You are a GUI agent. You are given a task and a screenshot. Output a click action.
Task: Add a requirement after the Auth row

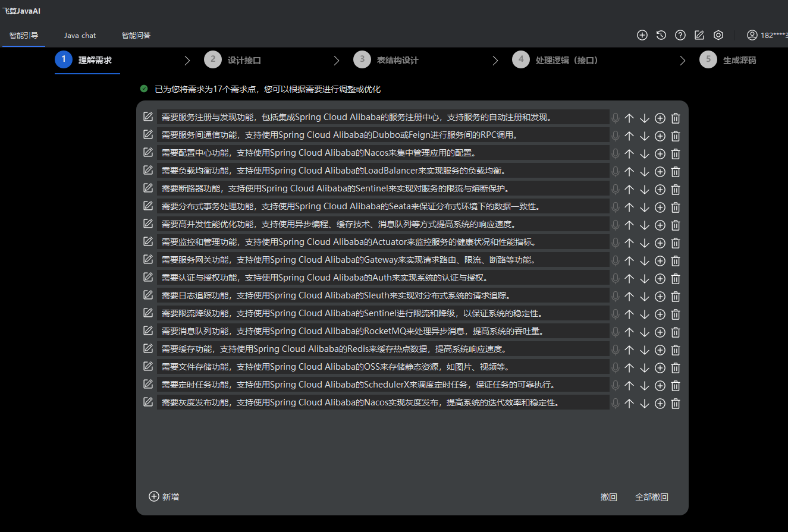[660, 279]
